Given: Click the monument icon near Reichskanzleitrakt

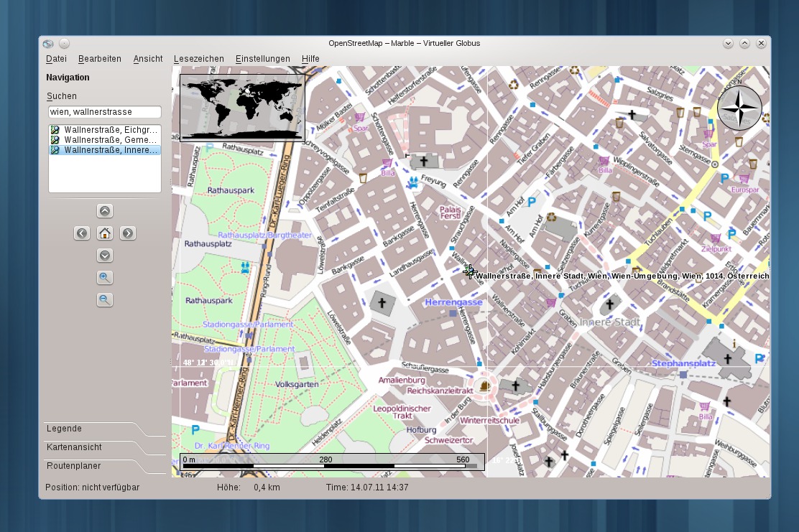Looking at the screenshot, I should (484, 386).
